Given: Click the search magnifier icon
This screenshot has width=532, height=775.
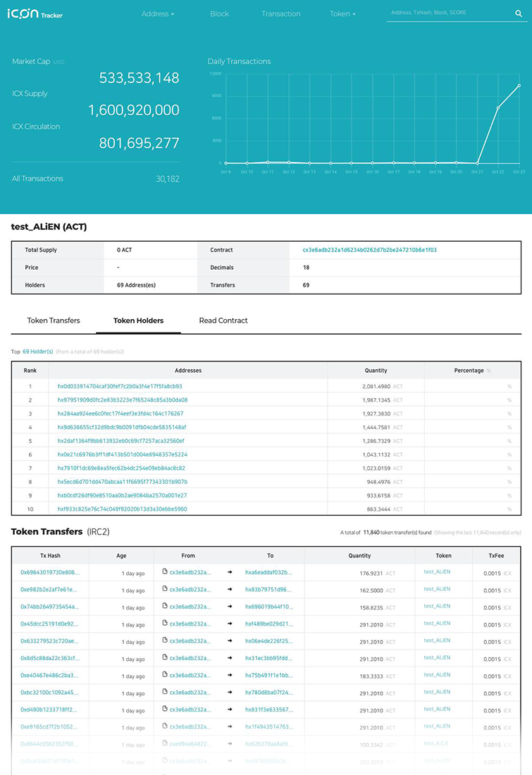Looking at the screenshot, I should click(x=518, y=13).
